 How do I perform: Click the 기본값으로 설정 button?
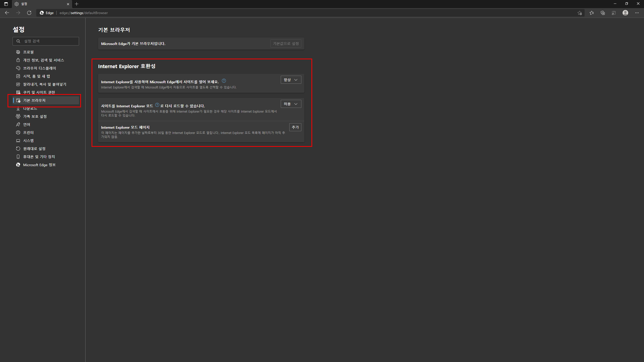pos(286,43)
